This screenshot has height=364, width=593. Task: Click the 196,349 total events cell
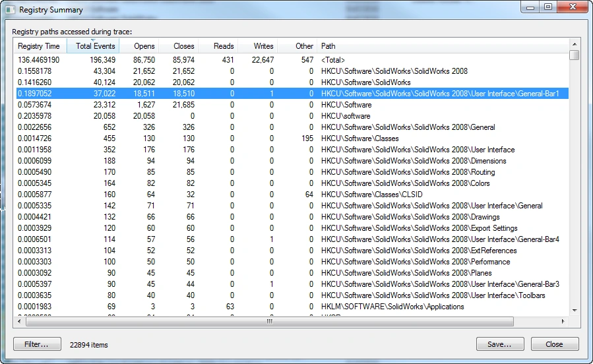tap(102, 60)
